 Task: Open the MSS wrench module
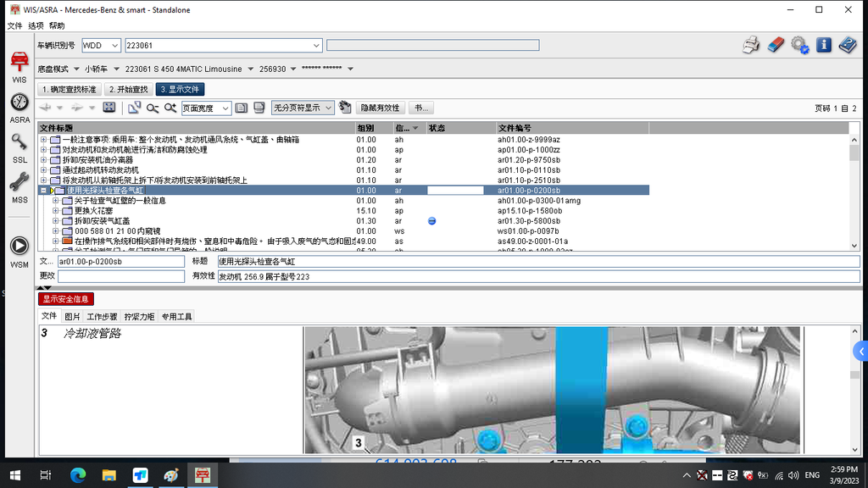click(x=19, y=185)
